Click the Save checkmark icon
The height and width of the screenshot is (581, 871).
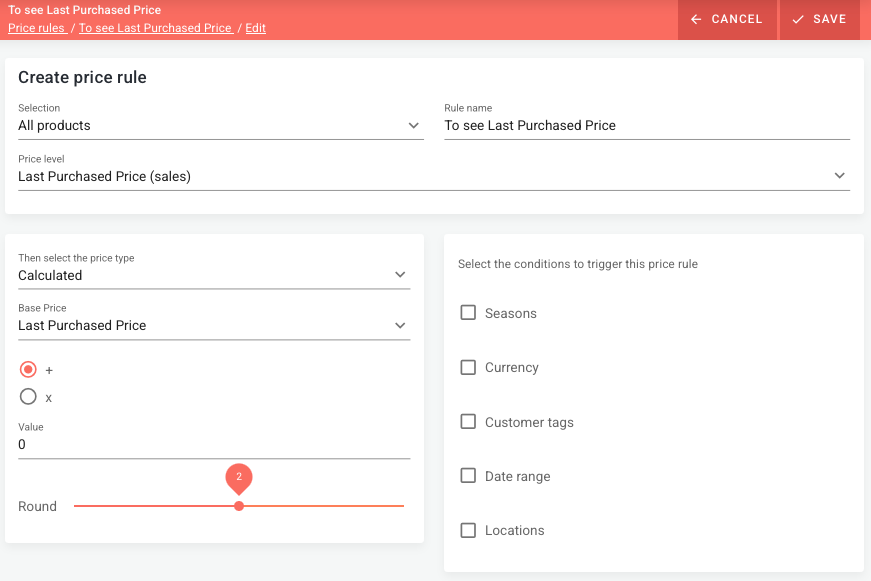click(x=797, y=19)
